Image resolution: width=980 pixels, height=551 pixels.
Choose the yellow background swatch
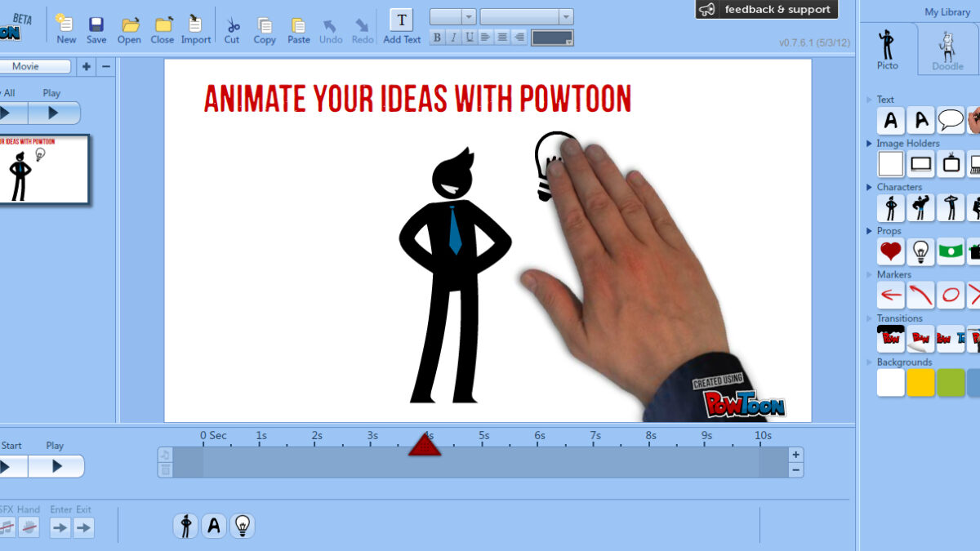(x=921, y=383)
